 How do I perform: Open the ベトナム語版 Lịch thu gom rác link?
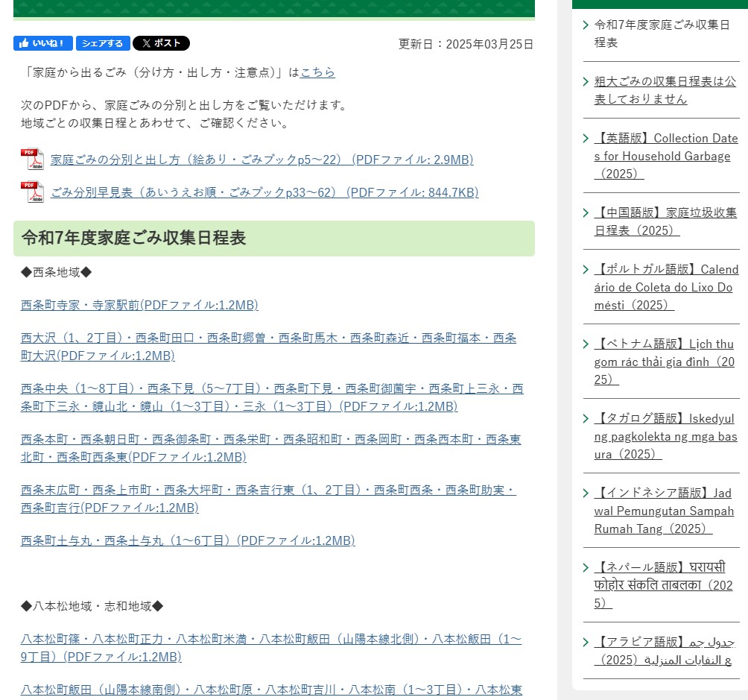point(664,362)
